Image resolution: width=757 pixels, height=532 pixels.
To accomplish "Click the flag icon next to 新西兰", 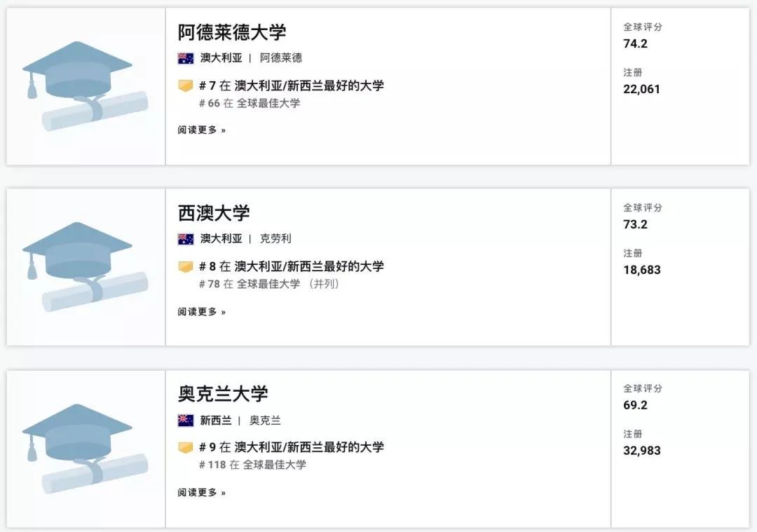I will tap(186, 421).
